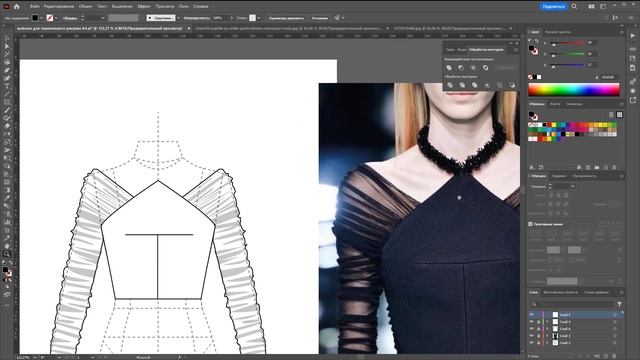Open the Файл menu
This screenshot has height=360, width=640.
[x=35, y=7]
